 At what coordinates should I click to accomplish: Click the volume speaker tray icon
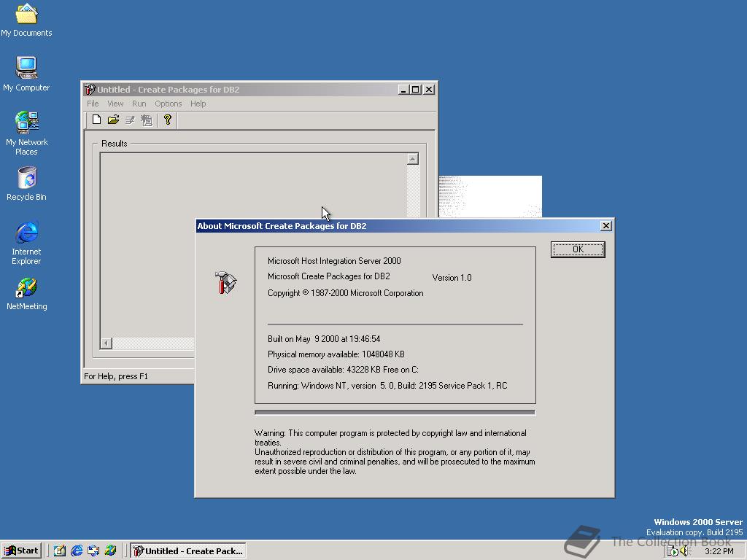pos(685,551)
